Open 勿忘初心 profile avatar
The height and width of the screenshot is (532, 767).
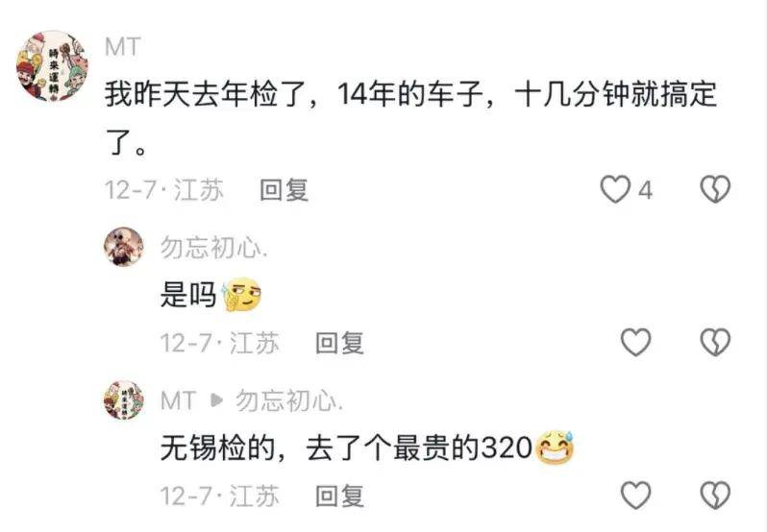[124, 247]
